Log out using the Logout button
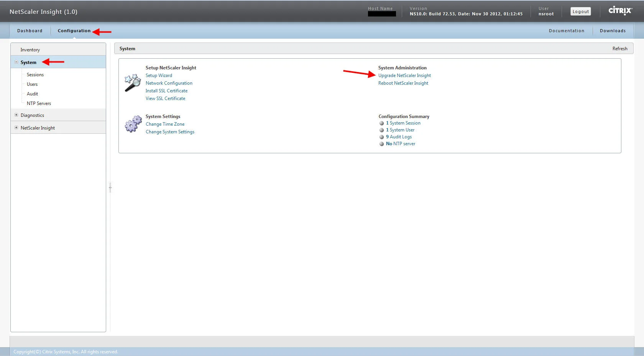Screen dimensions: 644x356 [580, 11]
